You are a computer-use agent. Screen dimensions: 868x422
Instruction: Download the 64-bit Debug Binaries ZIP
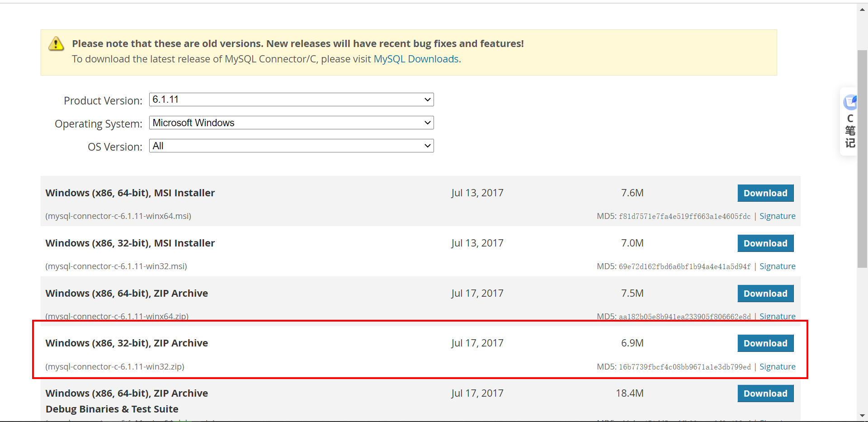pos(765,394)
